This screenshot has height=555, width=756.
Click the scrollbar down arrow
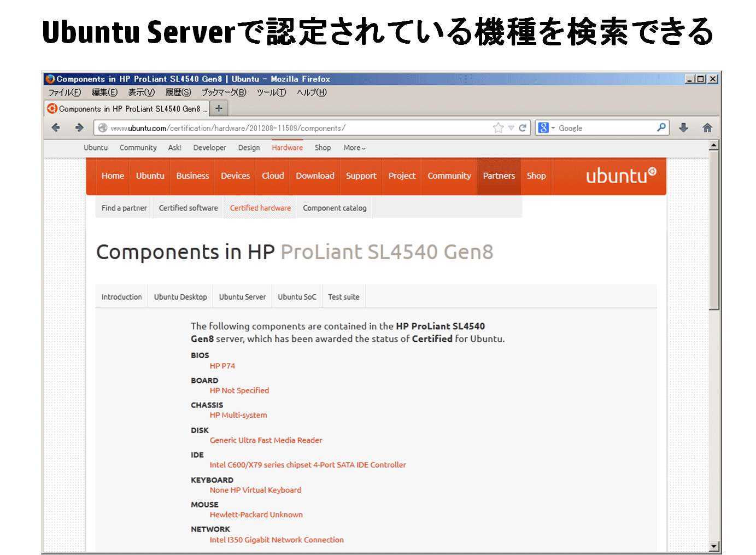pos(713,546)
